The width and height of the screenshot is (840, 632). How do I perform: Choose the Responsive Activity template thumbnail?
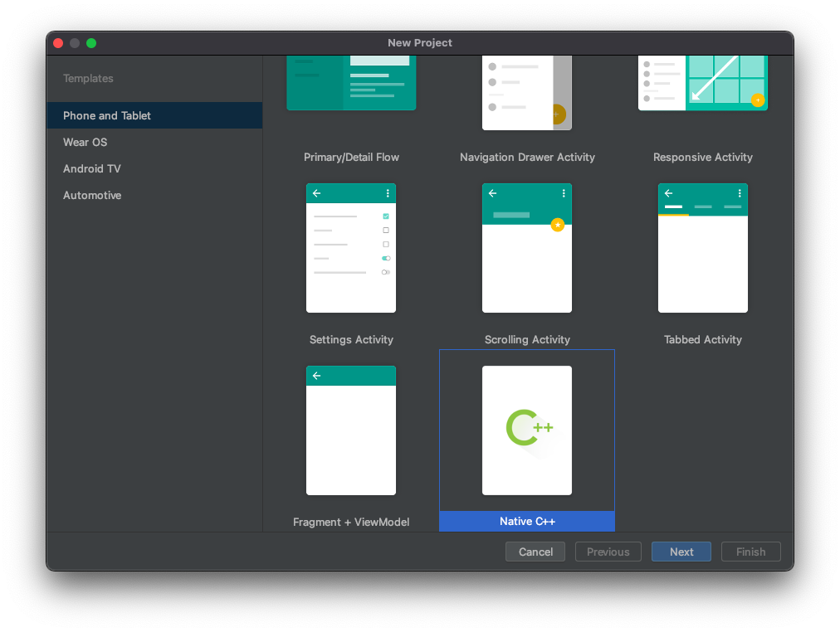click(703, 83)
